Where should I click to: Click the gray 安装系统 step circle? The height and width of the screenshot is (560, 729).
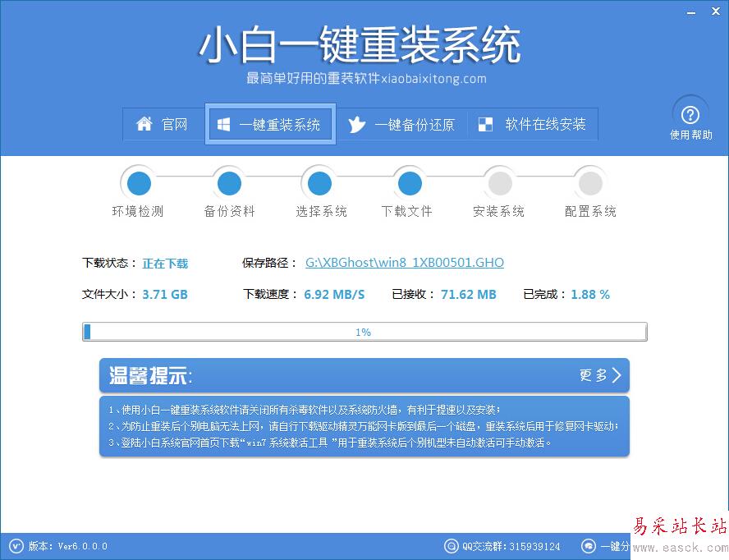(x=500, y=183)
